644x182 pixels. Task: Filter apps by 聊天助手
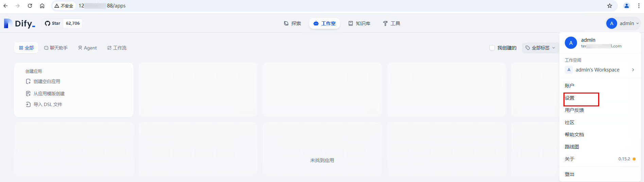click(56, 48)
